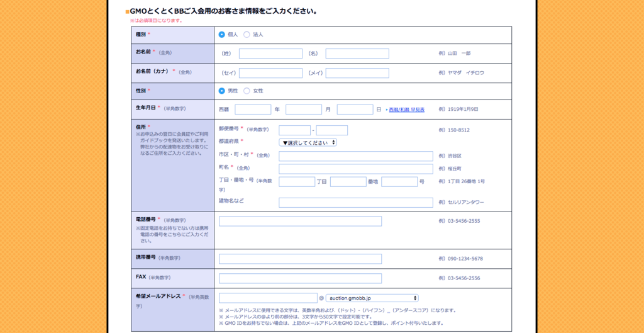Viewport: 644px width, 333px height.
Task: Focus the セイ kana field
Action: pos(270,73)
